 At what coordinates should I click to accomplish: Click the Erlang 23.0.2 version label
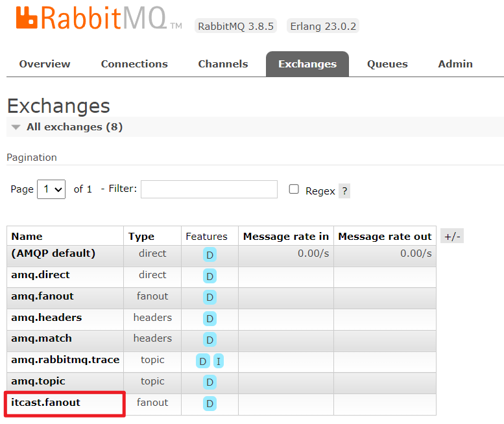click(323, 26)
